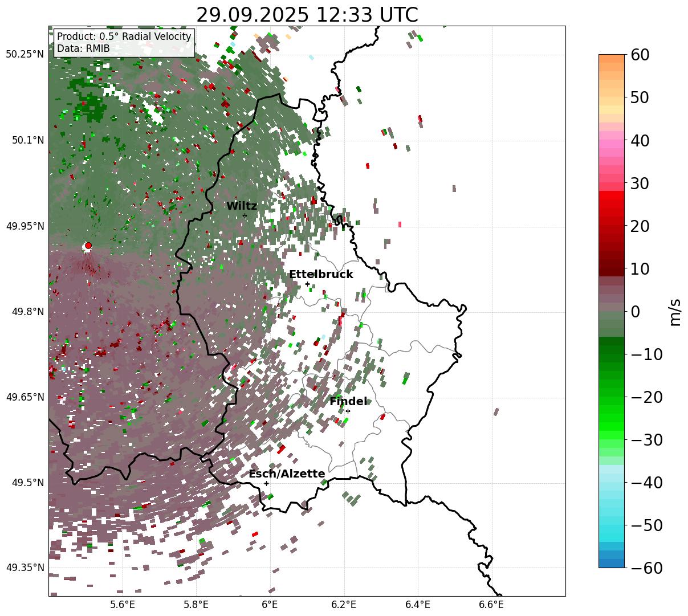This screenshot has height=616, width=688.
Task: Click the colorbar label 20
Action: [640, 226]
